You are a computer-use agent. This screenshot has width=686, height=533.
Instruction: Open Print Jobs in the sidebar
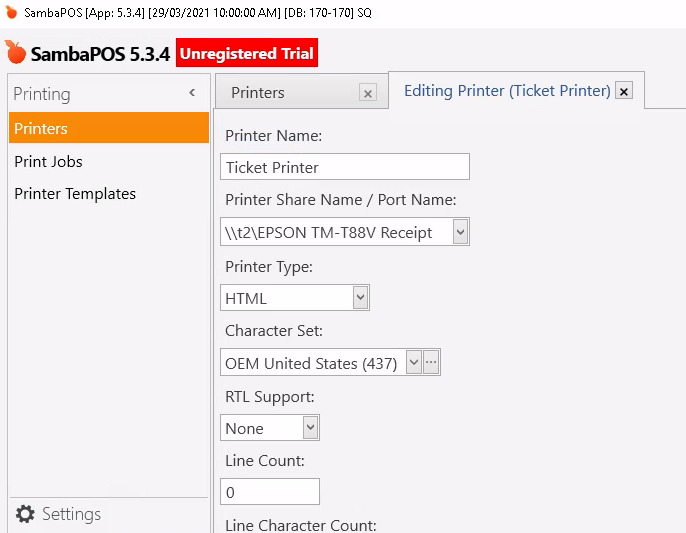(x=48, y=161)
